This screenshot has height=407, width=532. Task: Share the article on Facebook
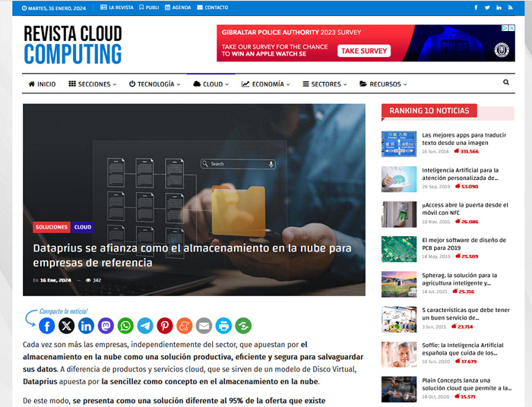tap(47, 326)
